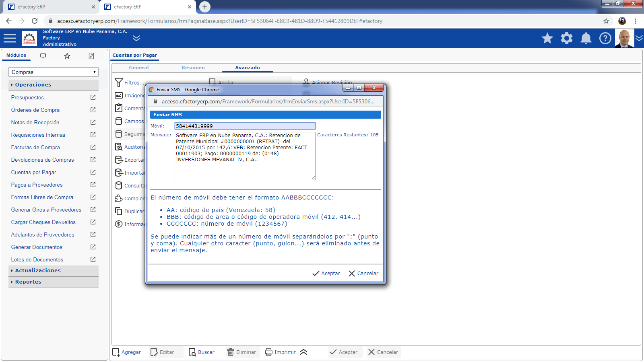Image resolution: width=644 pixels, height=362 pixels.
Task: Open Cuentas por Pagar external icon
Action: point(93,172)
